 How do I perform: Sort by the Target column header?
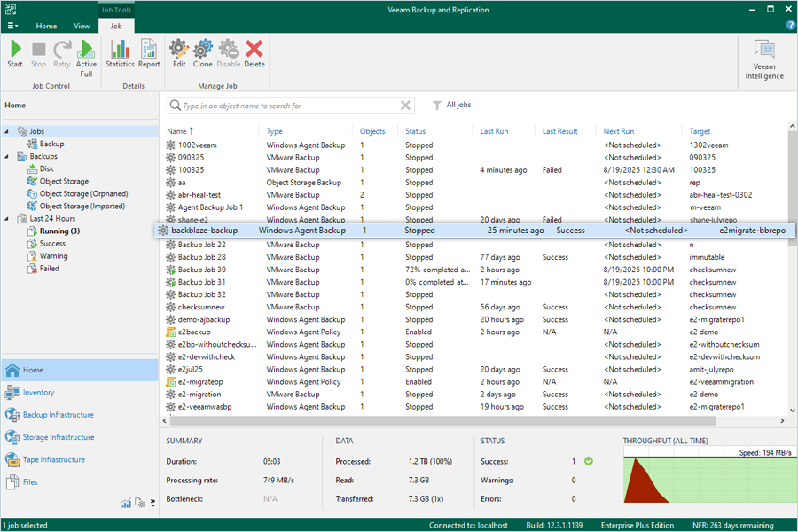700,131
